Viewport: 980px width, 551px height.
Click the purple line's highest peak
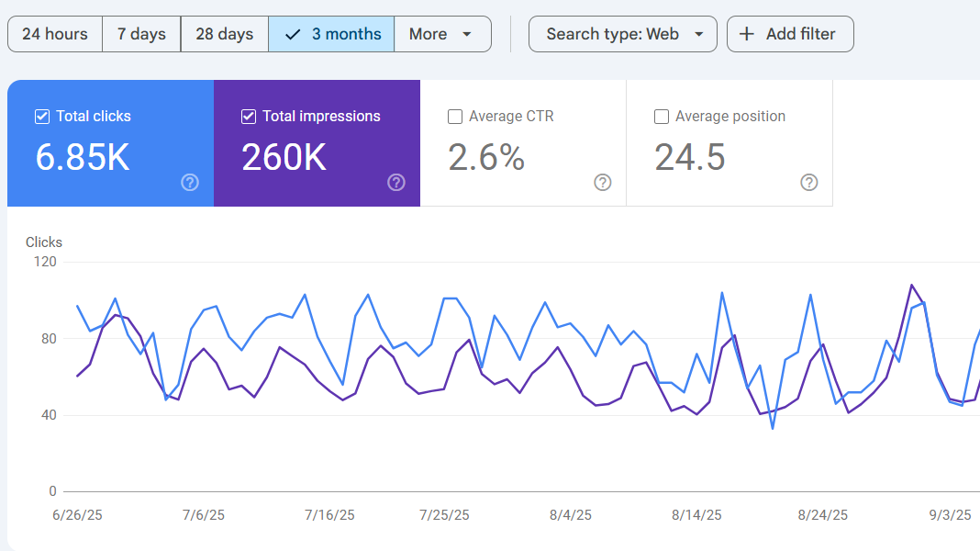[911, 285]
